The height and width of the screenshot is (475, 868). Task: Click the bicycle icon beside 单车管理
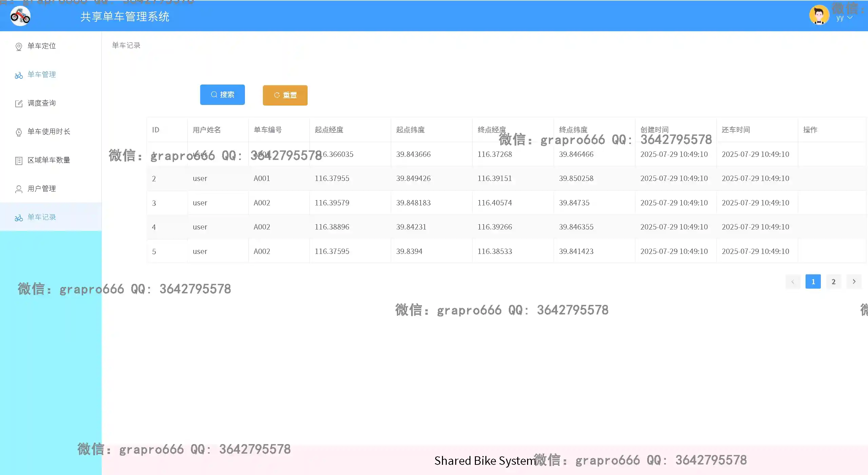(19, 75)
